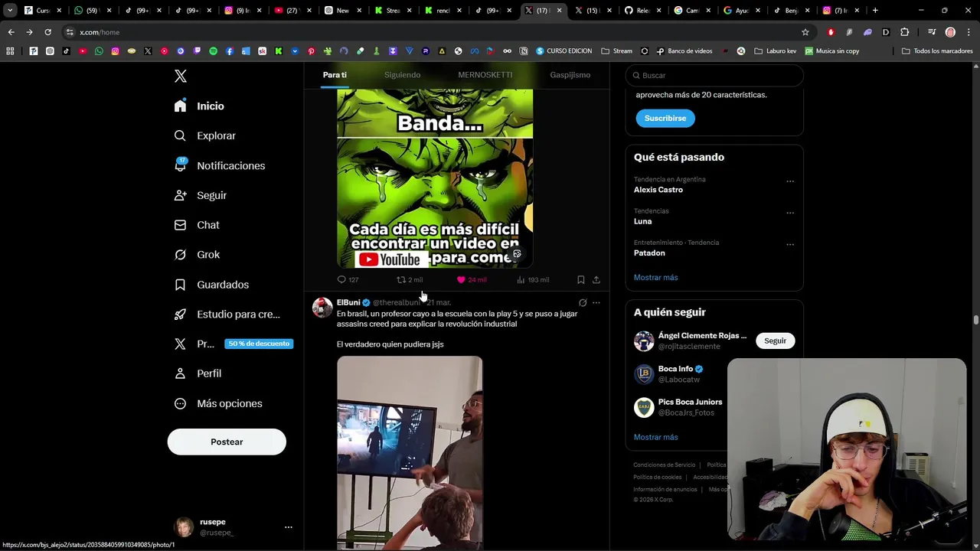Click Mostrar más under Qué está pasando
The width and height of the screenshot is (980, 551).
click(x=655, y=278)
